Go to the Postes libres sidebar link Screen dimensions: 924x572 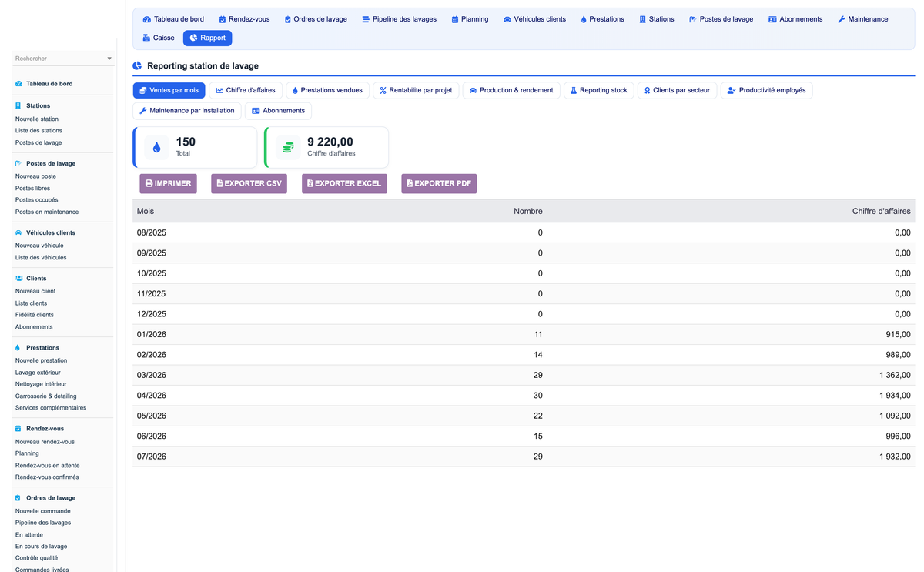tap(32, 188)
